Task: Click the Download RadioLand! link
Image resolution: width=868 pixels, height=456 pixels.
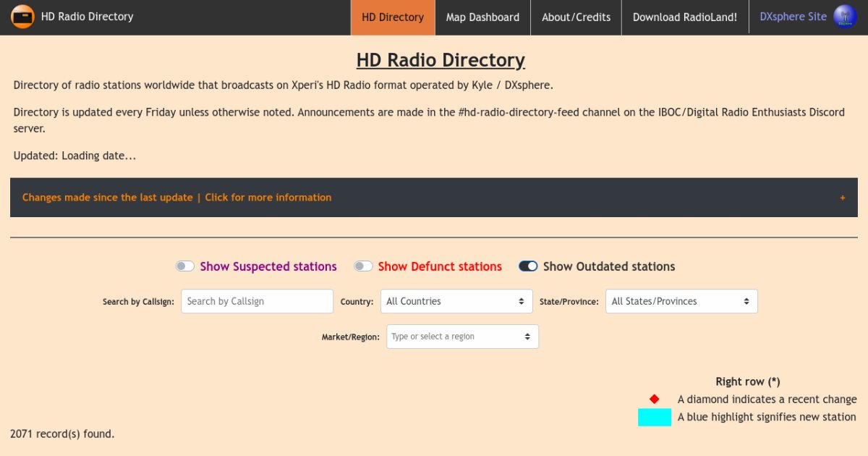Action: 684,17
